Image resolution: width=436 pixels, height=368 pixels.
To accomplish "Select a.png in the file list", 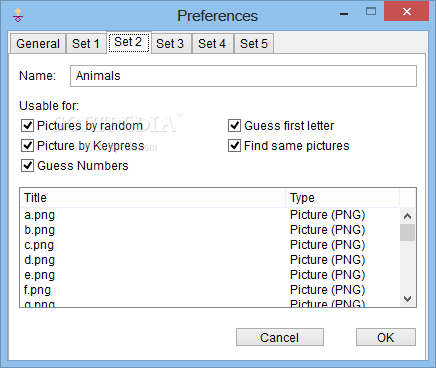I will (x=210, y=215).
